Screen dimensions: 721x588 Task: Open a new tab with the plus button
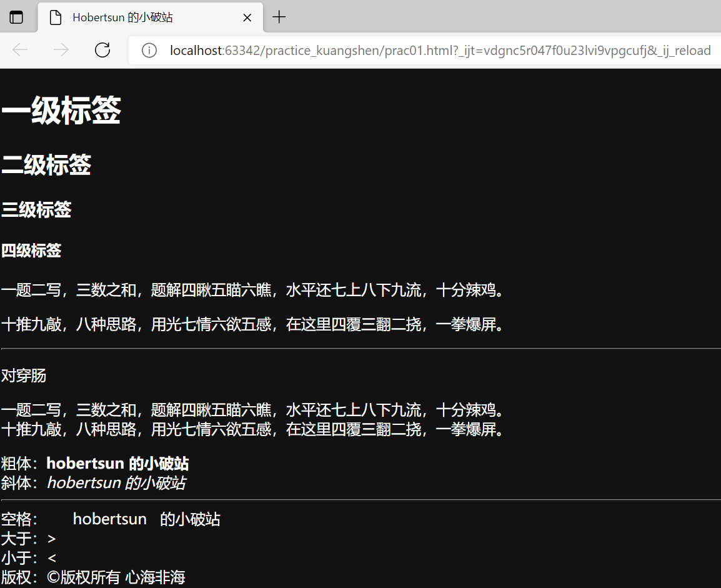[279, 17]
